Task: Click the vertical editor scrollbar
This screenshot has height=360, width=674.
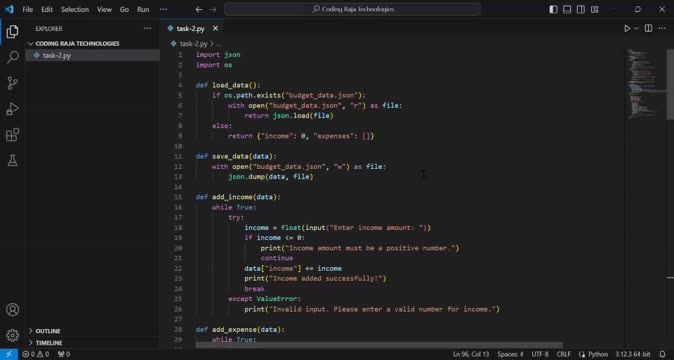Action: click(x=670, y=85)
